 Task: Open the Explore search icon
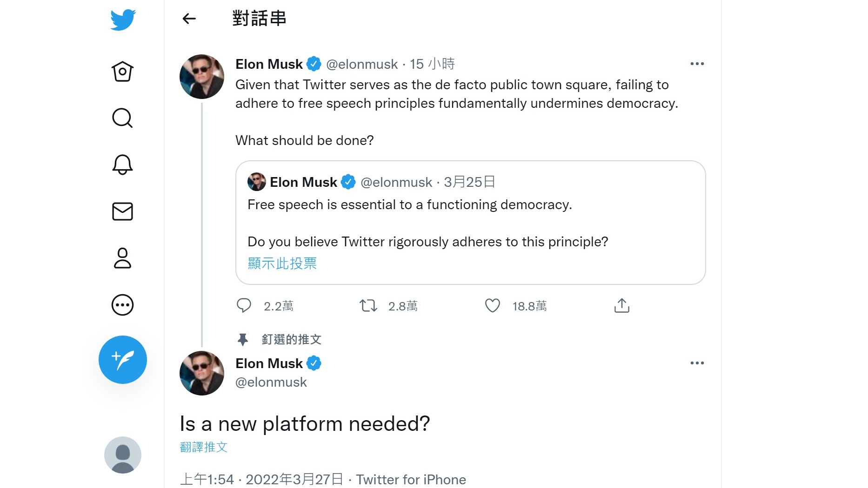tap(122, 118)
